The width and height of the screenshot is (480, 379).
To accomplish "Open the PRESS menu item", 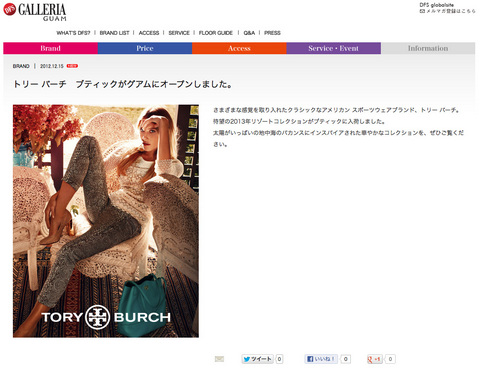I will tap(272, 33).
